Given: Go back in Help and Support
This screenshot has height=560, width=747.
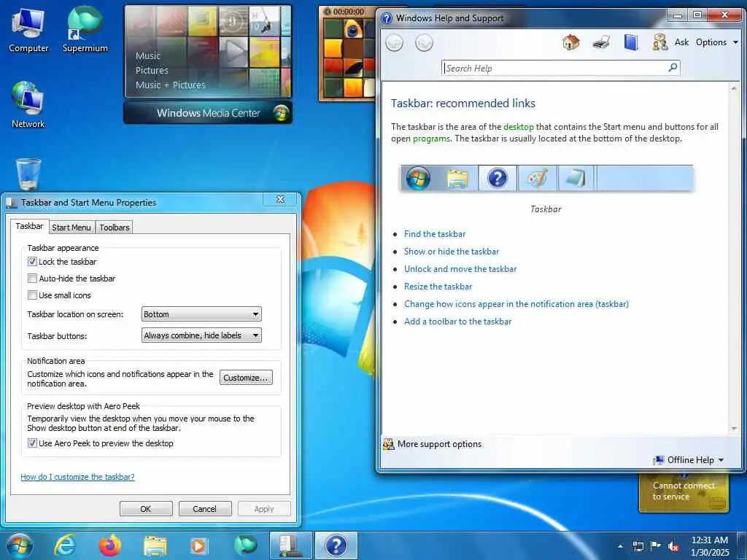Looking at the screenshot, I should (x=394, y=43).
